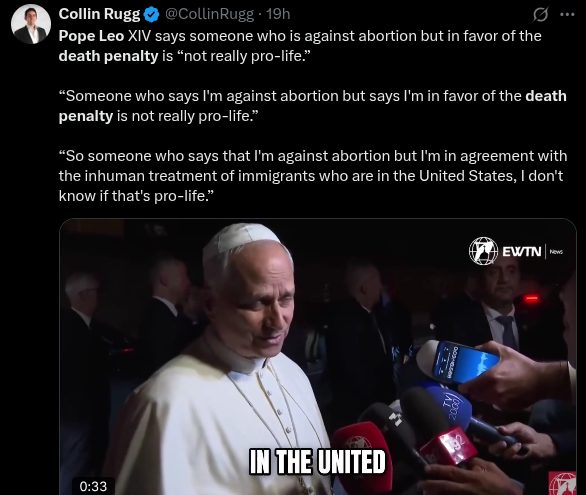Click the Grok explain-post icon
Viewport: 586px width, 495px height.
tap(540, 15)
